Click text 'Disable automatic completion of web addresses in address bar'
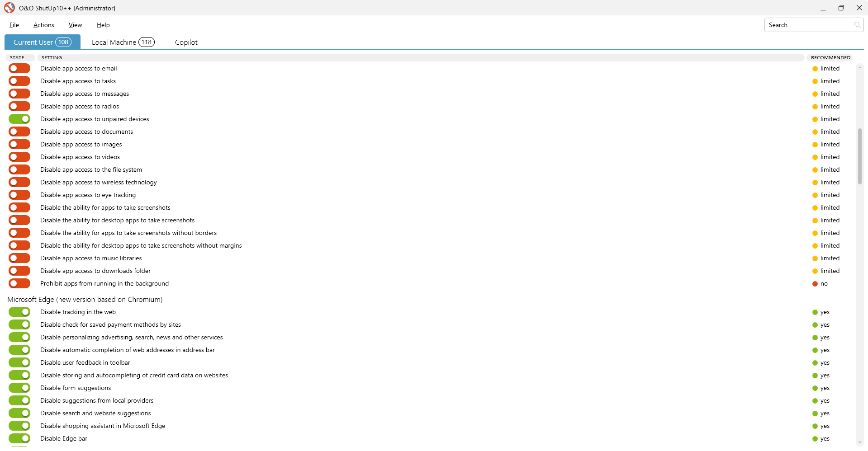This screenshot has width=868, height=451. coord(128,350)
